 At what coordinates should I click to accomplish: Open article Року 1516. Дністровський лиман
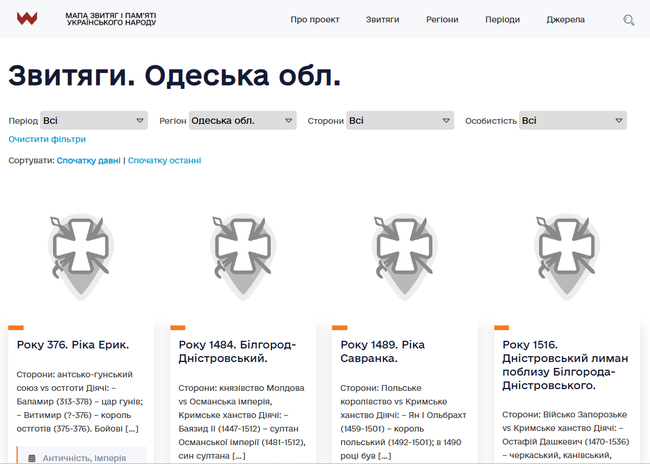coord(565,365)
